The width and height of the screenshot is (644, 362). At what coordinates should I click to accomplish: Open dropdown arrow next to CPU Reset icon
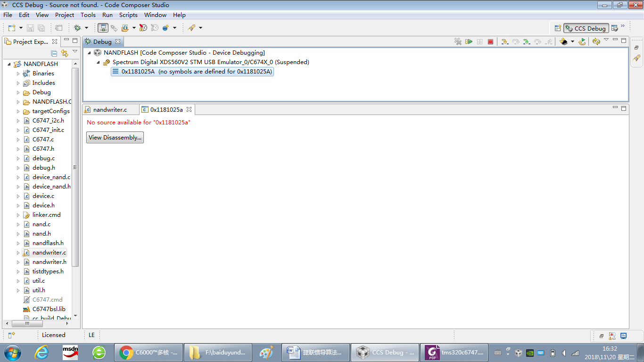[x=572, y=41]
